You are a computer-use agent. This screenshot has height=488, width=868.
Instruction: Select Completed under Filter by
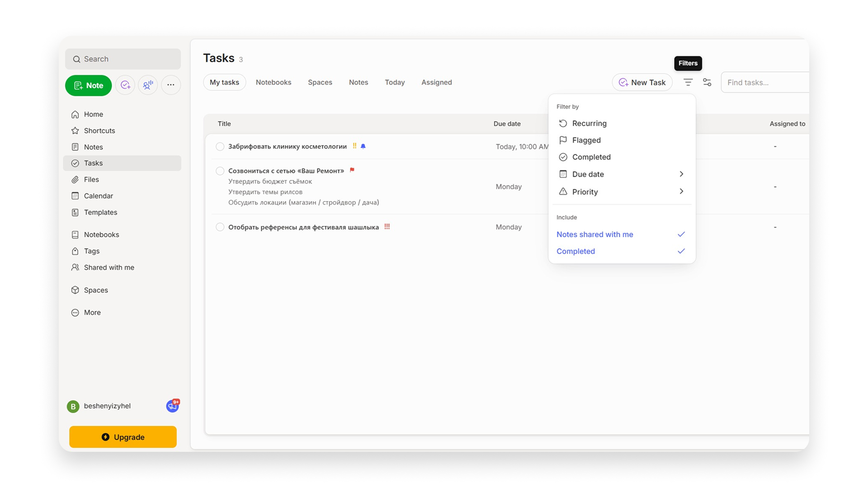click(x=622, y=157)
